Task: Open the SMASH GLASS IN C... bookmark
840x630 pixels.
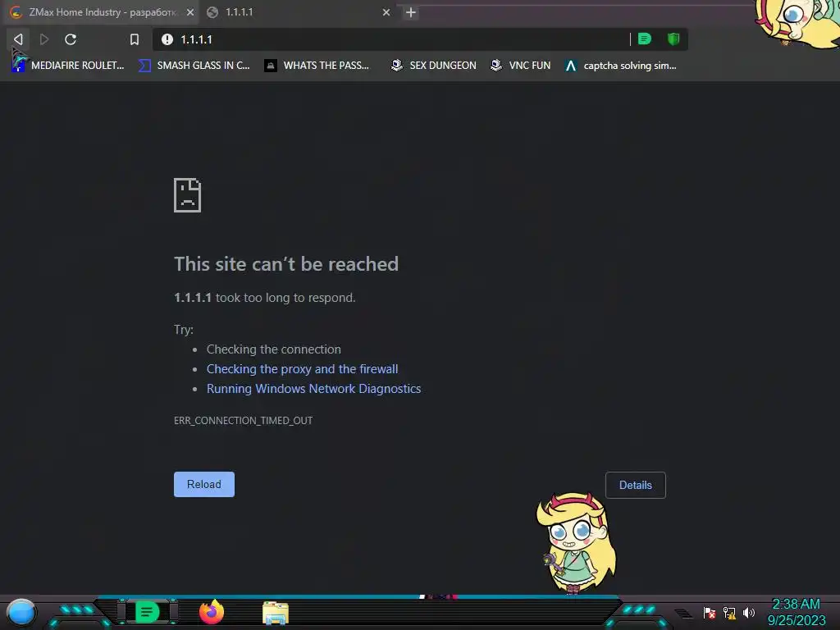Action: click(x=194, y=66)
